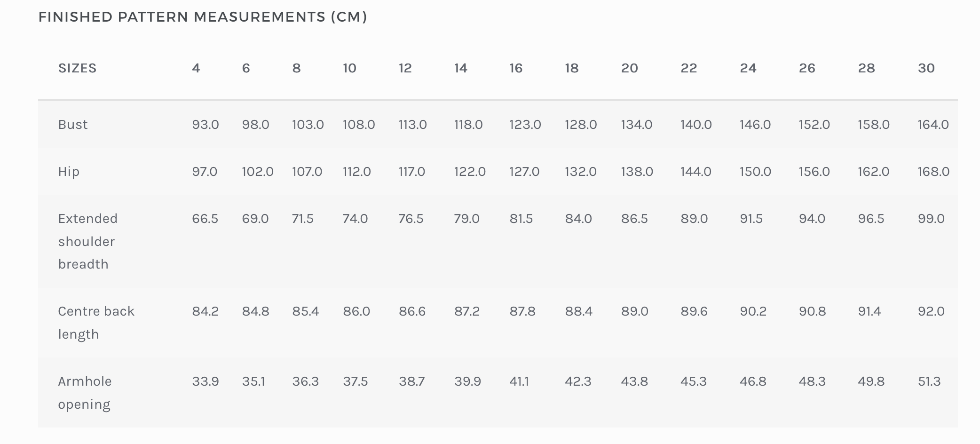Click hip value 122.0 for size 14
The image size is (980, 444).
point(470,172)
